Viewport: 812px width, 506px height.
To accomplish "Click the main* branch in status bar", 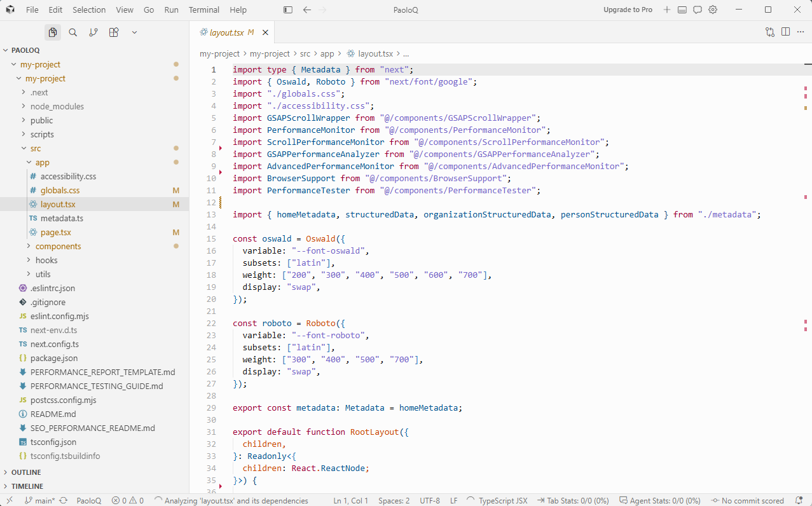I will click(40, 500).
